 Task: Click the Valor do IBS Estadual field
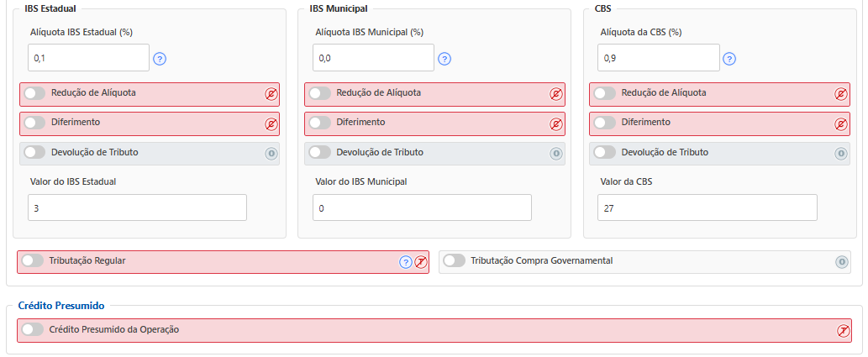(x=137, y=207)
